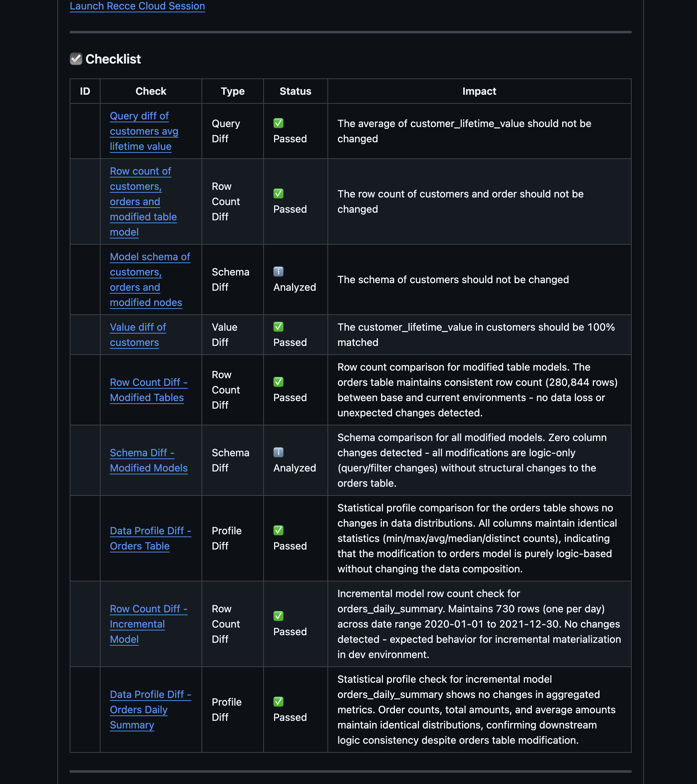The image size is (697, 784).
Task: Open the Data Profile Diff - Orders Table check
Action: click(150, 538)
